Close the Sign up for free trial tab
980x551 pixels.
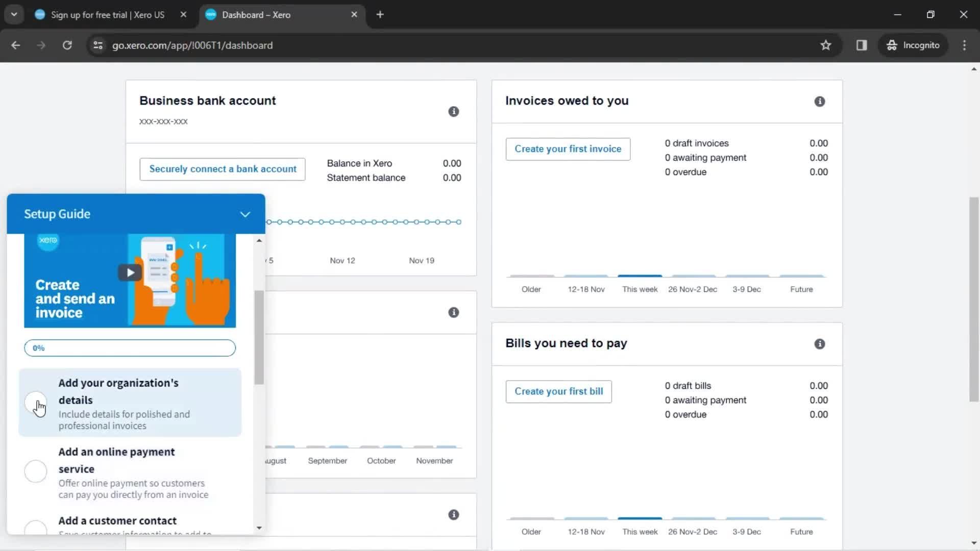[183, 14]
